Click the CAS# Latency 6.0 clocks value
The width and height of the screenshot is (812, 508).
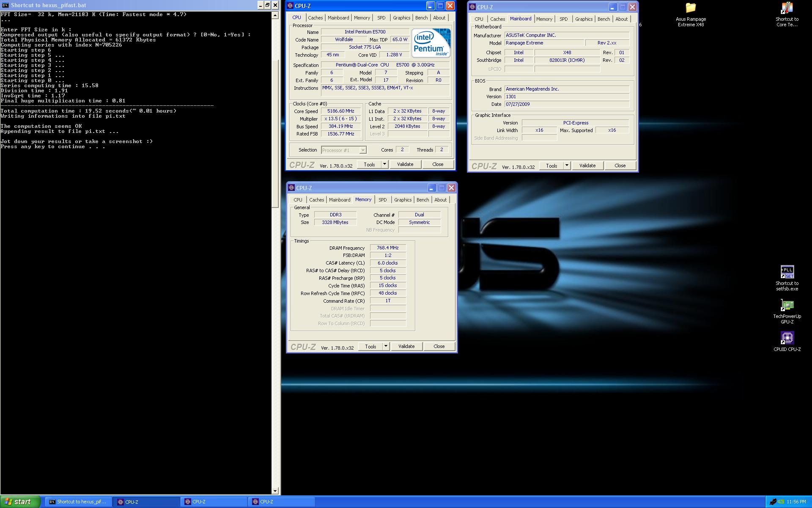click(388, 263)
